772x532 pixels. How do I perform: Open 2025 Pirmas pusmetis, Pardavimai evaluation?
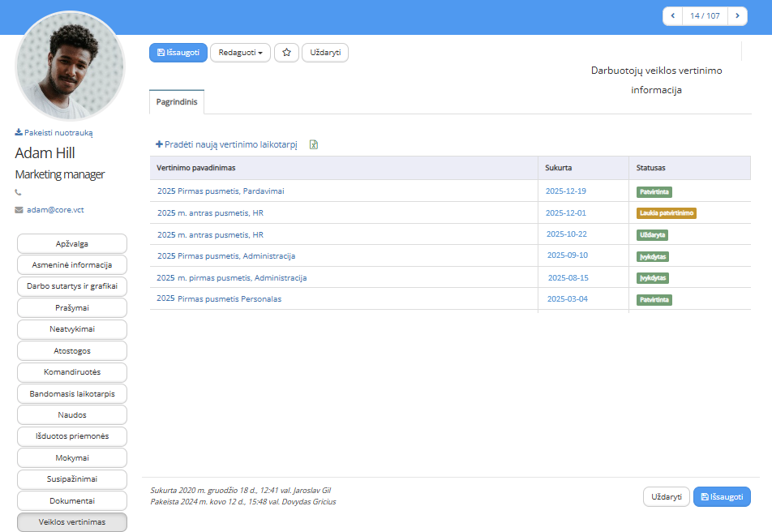(x=221, y=191)
